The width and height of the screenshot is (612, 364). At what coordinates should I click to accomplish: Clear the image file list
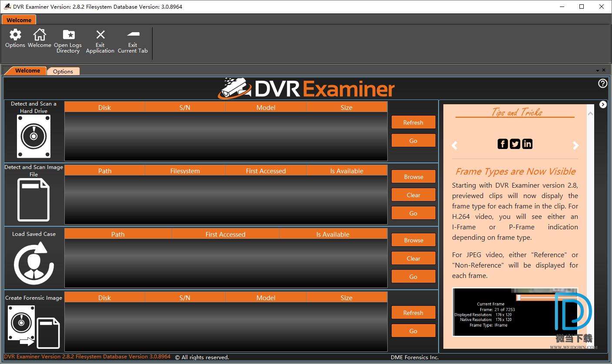point(413,195)
